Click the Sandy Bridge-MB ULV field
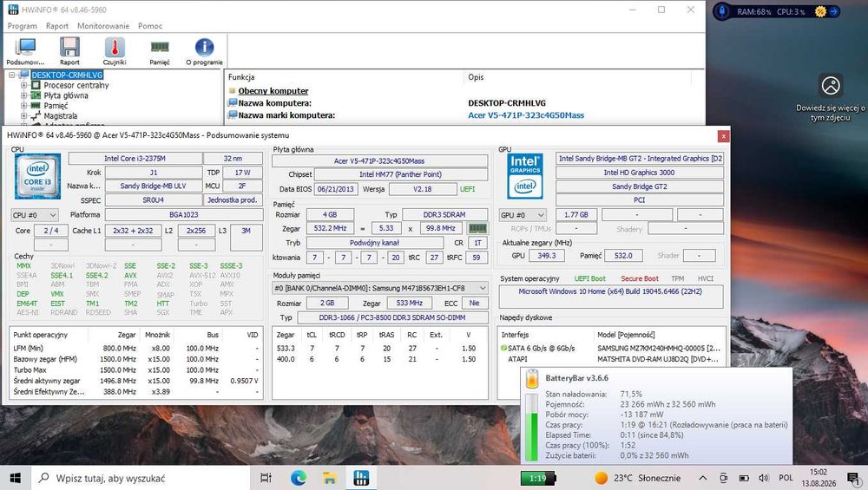 [x=154, y=186]
